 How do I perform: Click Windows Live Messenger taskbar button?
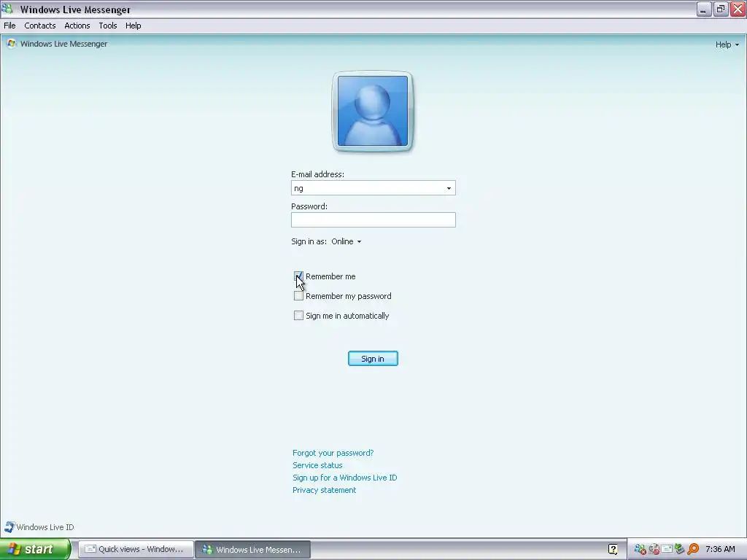253,549
